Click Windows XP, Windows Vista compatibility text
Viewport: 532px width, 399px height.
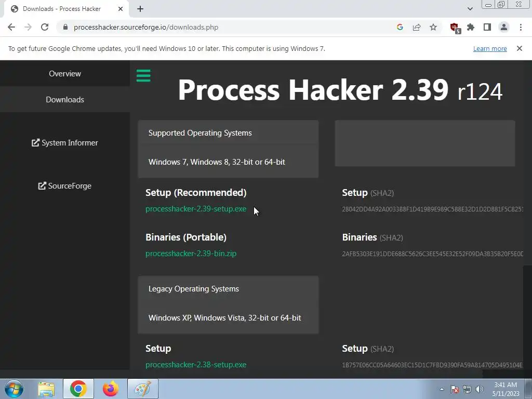click(x=224, y=318)
